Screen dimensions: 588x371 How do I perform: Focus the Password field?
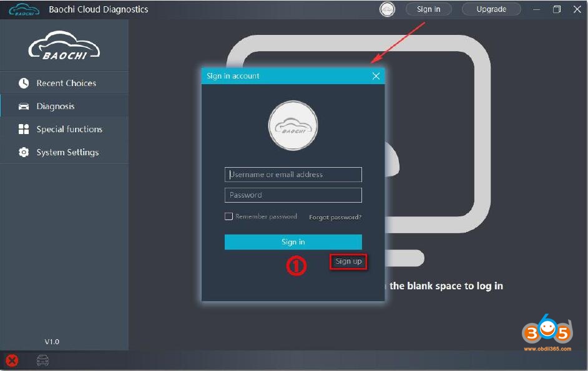click(x=293, y=195)
